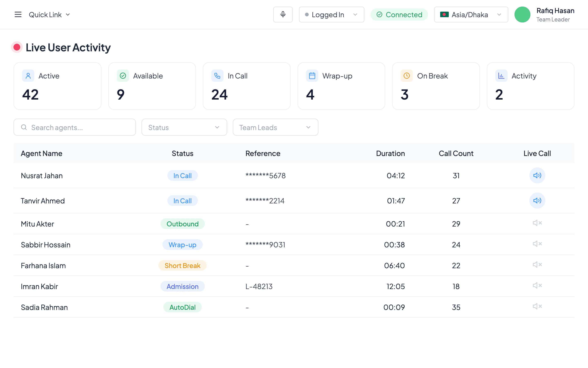Select the Active 42 summary card
Image resolution: width=588 pixels, height=368 pixels.
pyautogui.click(x=57, y=86)
